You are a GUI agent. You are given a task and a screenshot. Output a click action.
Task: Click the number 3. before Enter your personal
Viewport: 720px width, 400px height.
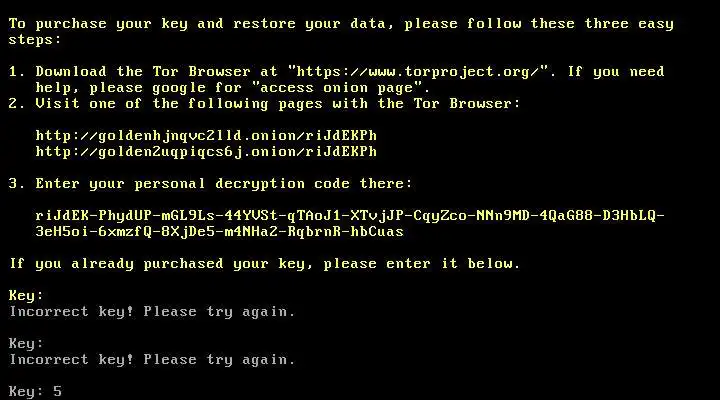click(x=17, y=184)
